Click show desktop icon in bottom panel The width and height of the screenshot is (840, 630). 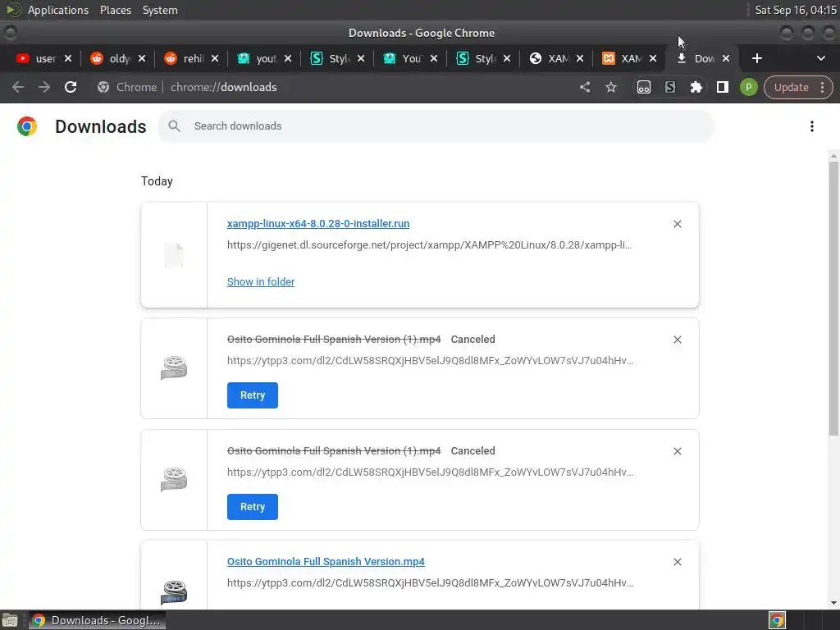[10, 620]
